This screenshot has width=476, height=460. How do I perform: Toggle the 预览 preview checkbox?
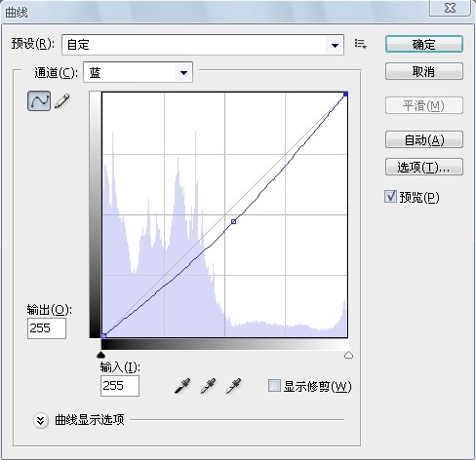pos(390,197)
